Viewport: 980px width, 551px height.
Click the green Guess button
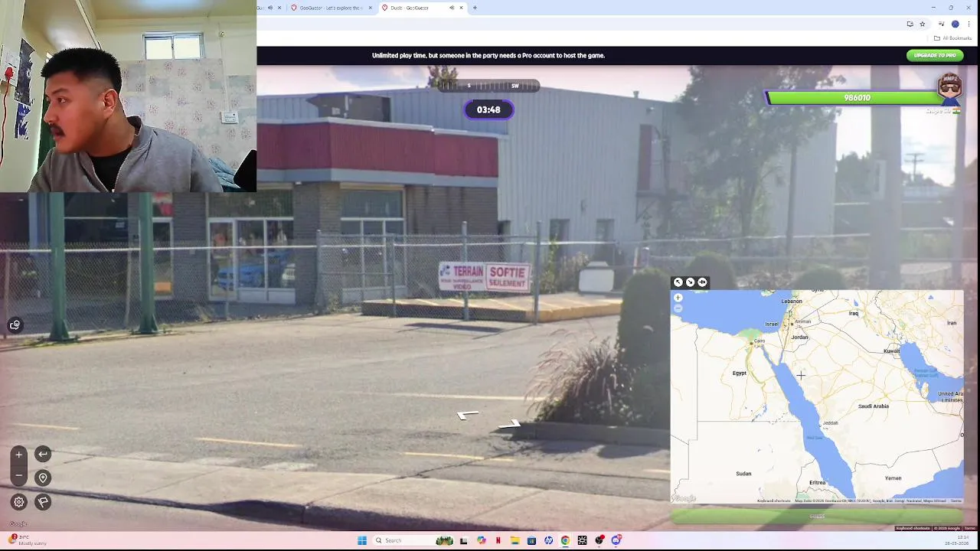817,517
